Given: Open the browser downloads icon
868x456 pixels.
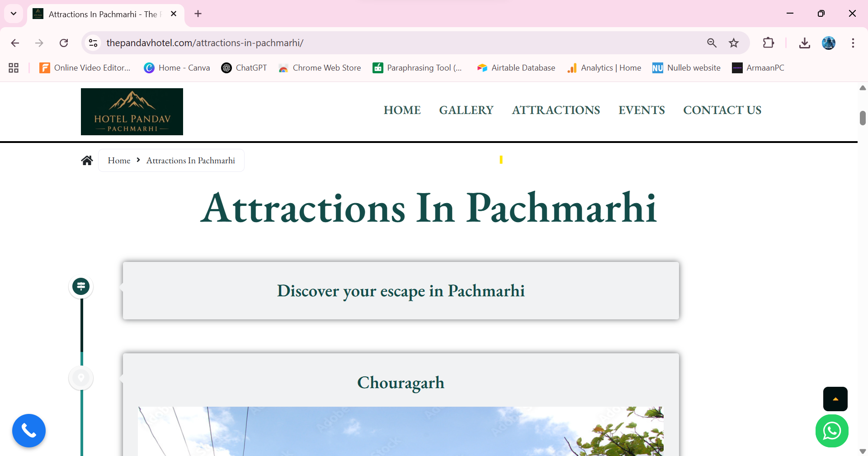Looking at the screenshot, I should (x=804, y=43).
